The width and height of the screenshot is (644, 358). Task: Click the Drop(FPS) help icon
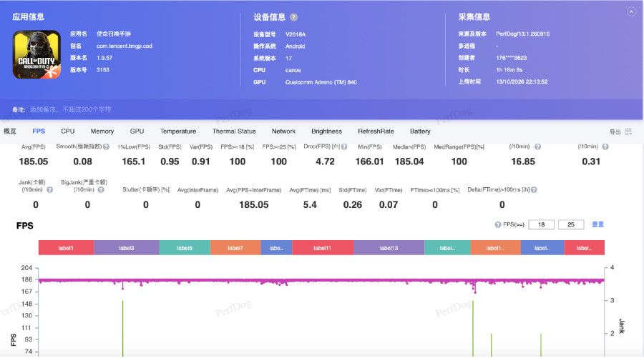pos(344,146)
